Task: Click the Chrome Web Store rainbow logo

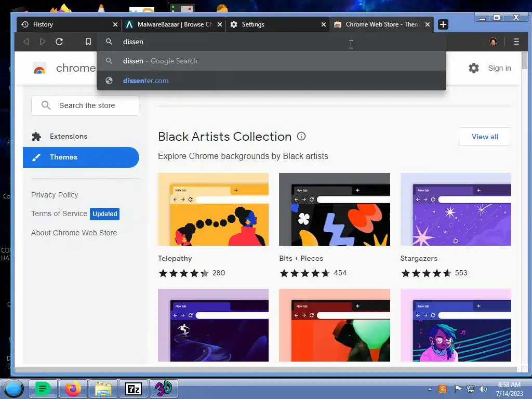Action: point(39,69)
